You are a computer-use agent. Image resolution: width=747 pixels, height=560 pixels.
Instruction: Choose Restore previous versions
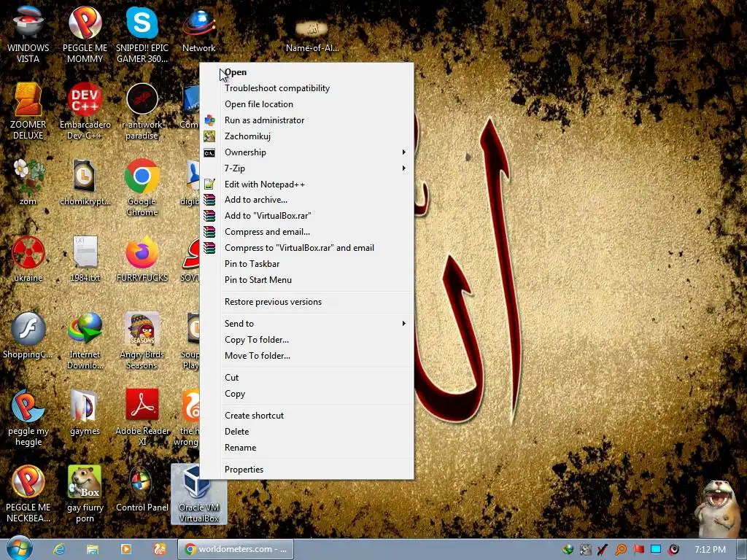click(307, 302)
